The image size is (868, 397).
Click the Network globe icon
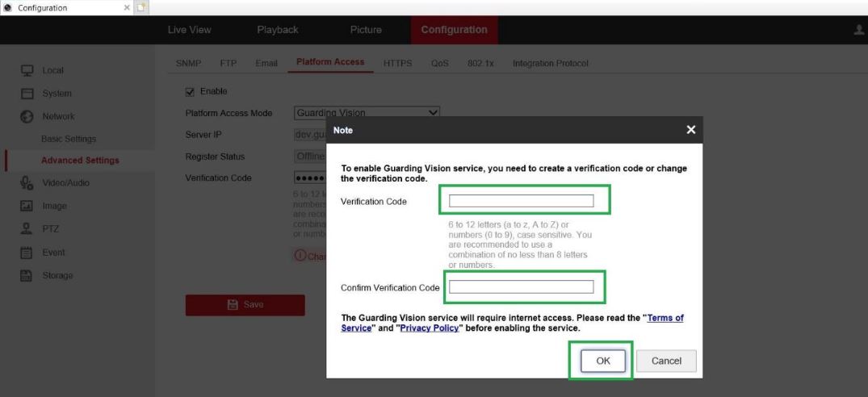[x=27, y=116]
